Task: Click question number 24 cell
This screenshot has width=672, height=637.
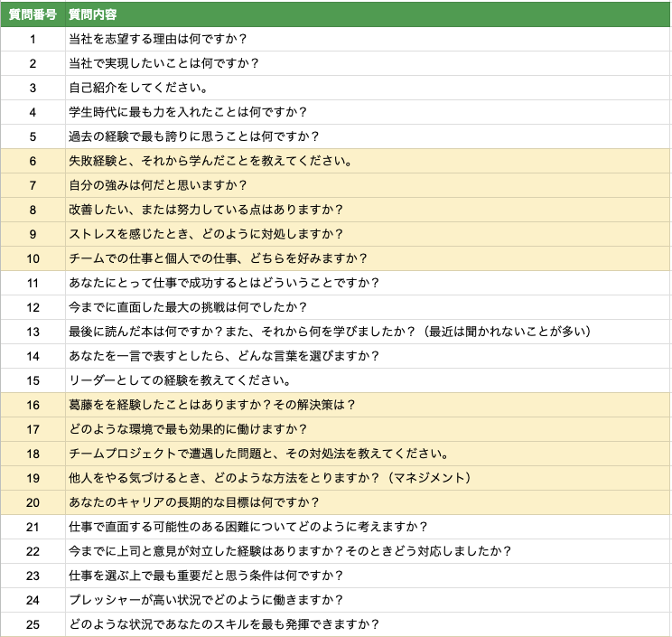Action: (x=33, y=600)
